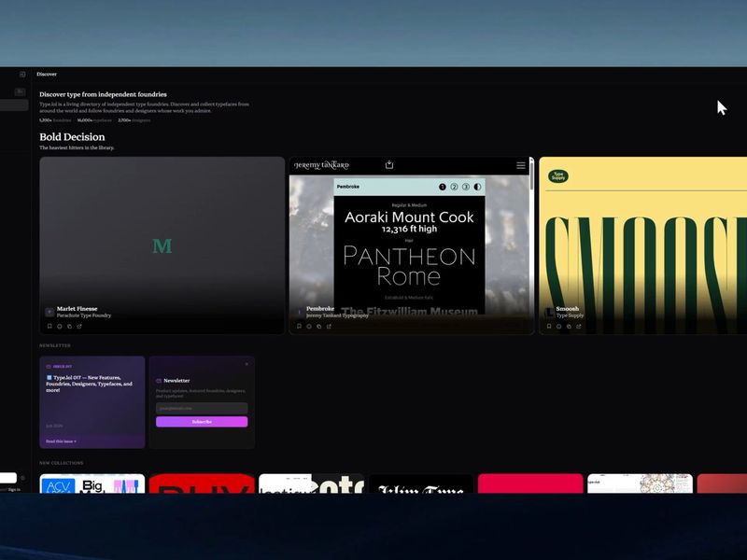The height and width of the screenshot is (560, 747).
Task: Click the copy icon on Marlet Finesse card
Action: click(69, 326)
